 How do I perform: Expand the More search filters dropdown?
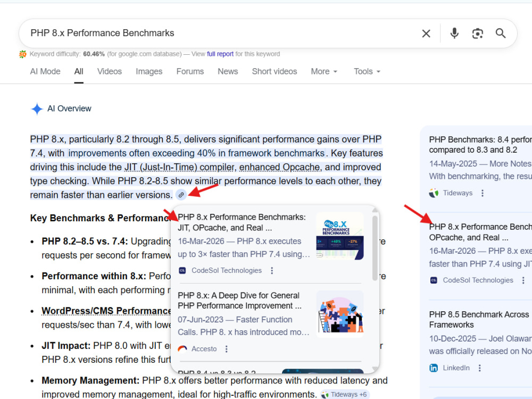324,72
